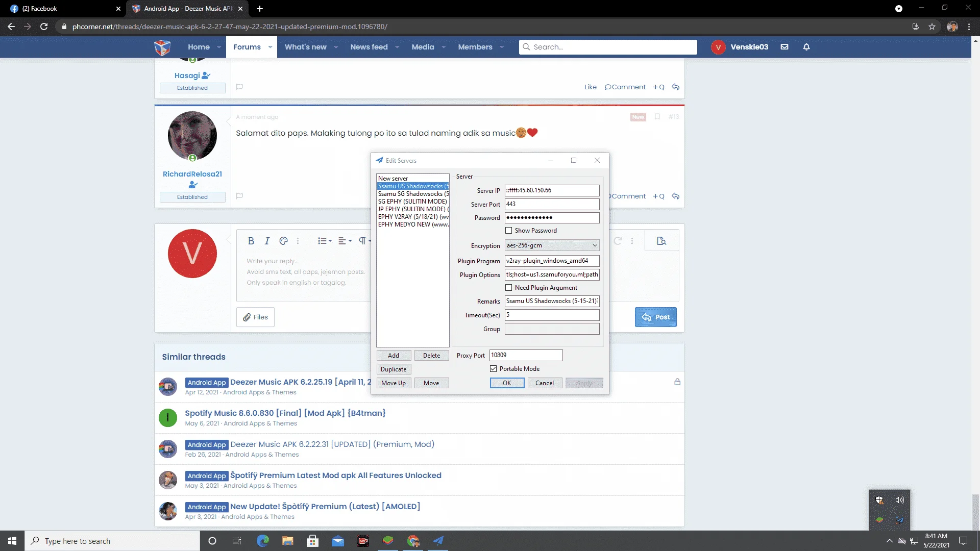Click the volume icon in tray overflow
Image resolution: width=980 pixels, height=551 pixels.
pos(900,500)
